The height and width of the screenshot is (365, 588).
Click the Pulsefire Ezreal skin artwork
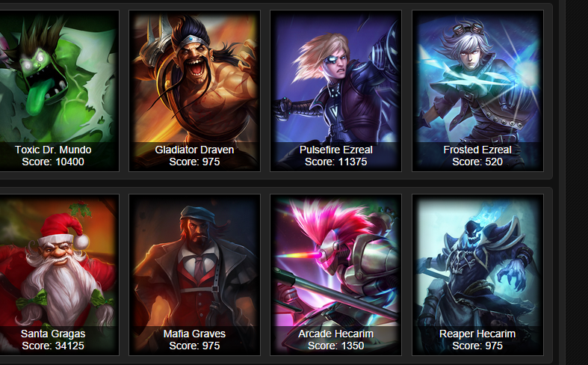[335, 91]
